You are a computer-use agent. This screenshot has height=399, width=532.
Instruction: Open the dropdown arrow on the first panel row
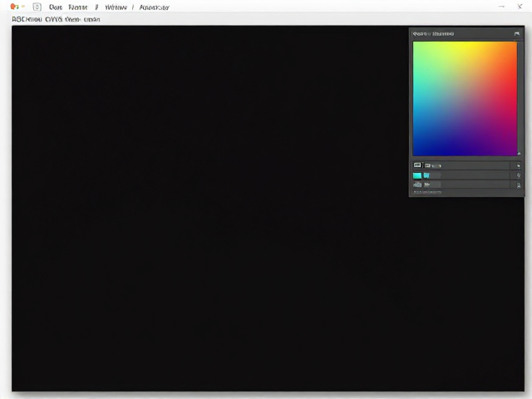point(518,165)
